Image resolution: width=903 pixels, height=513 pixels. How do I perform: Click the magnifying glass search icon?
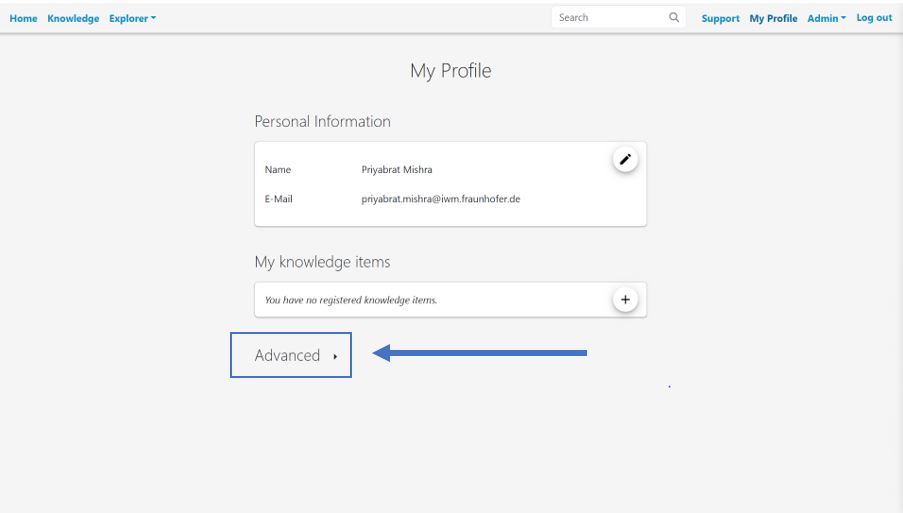pyautogui.click(x=674, y=17)
